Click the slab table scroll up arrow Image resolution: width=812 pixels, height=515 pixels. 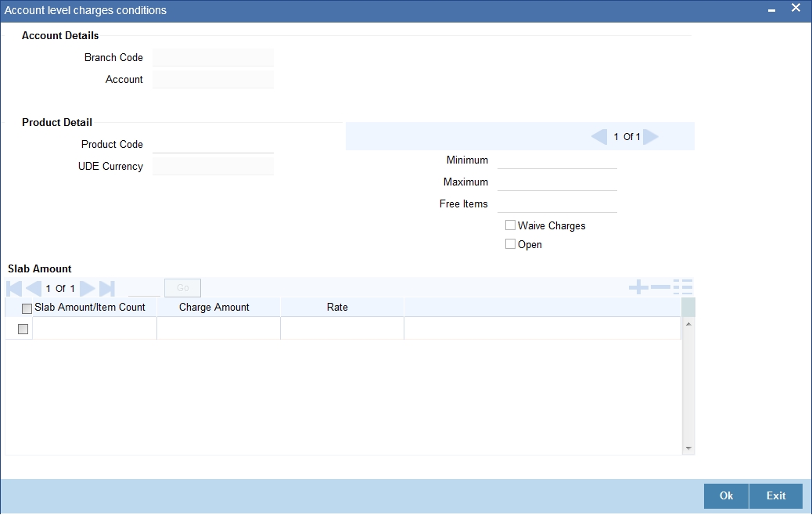pyautogui.click(x=688, y=324)
